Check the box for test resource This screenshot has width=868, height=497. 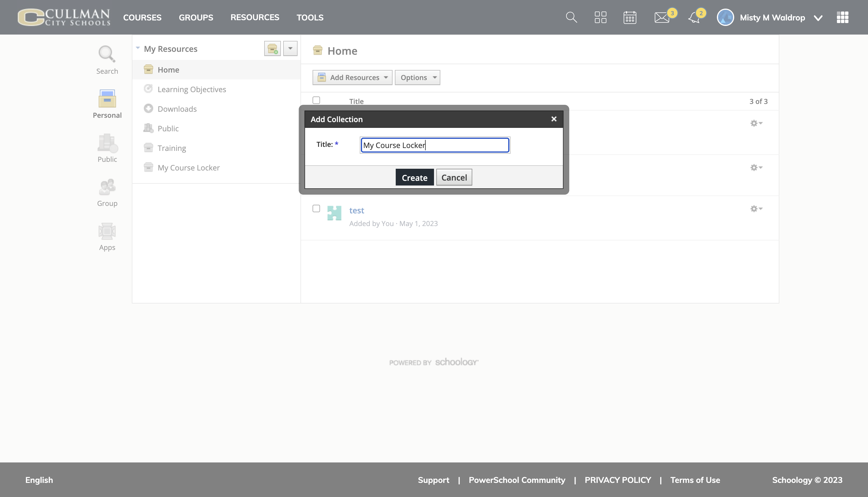(316, 208)
